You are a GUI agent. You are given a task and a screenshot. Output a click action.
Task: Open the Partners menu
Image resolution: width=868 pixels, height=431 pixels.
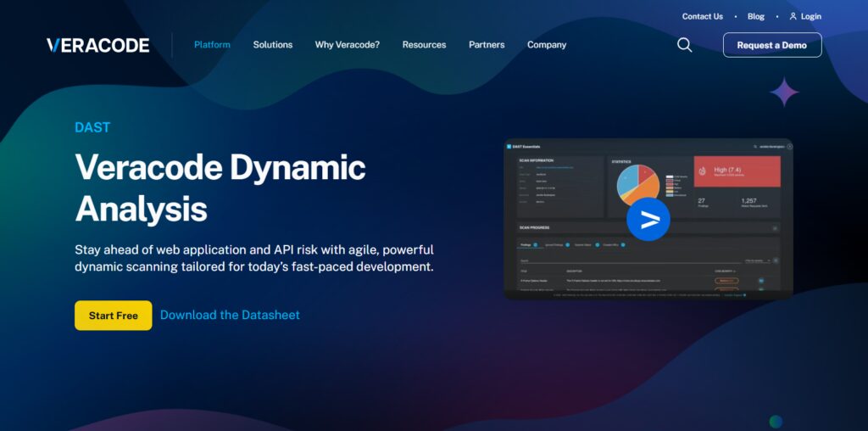(487, 45)
